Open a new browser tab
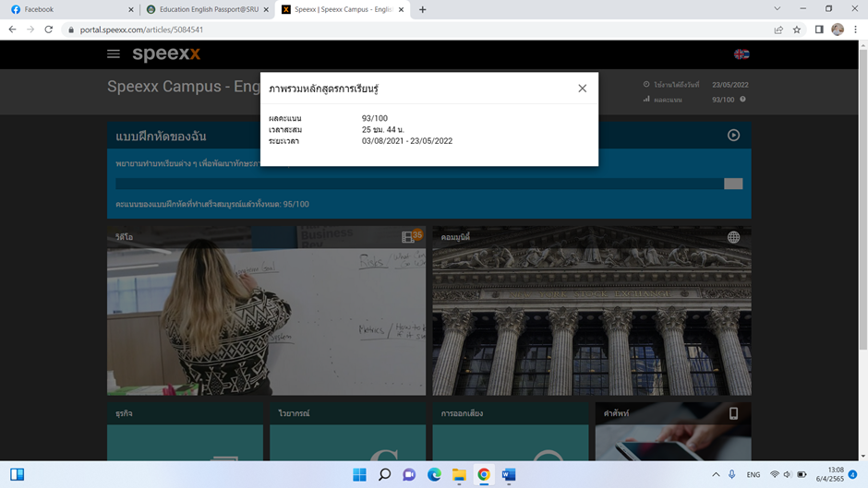This screenshot has height=488, width=868. pyautogui.click(x=423, y=9)
